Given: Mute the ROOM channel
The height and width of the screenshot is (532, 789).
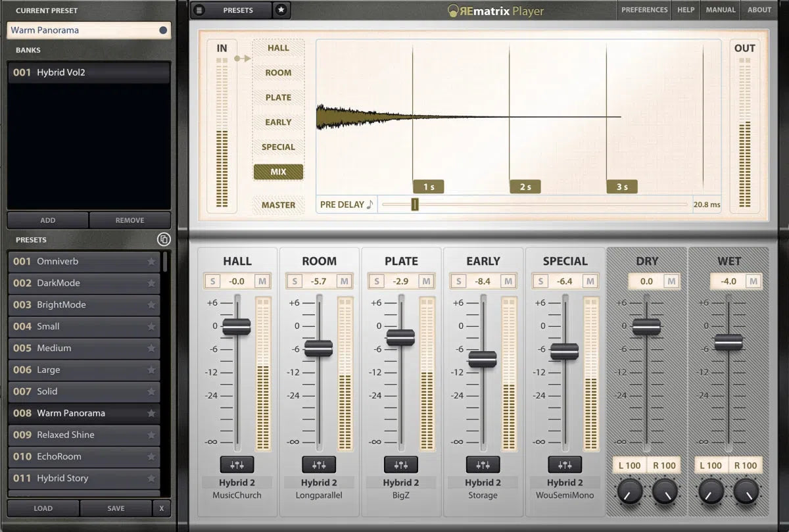Looking at the screenshot, I should pyautogui.click(x=343, y=281).
